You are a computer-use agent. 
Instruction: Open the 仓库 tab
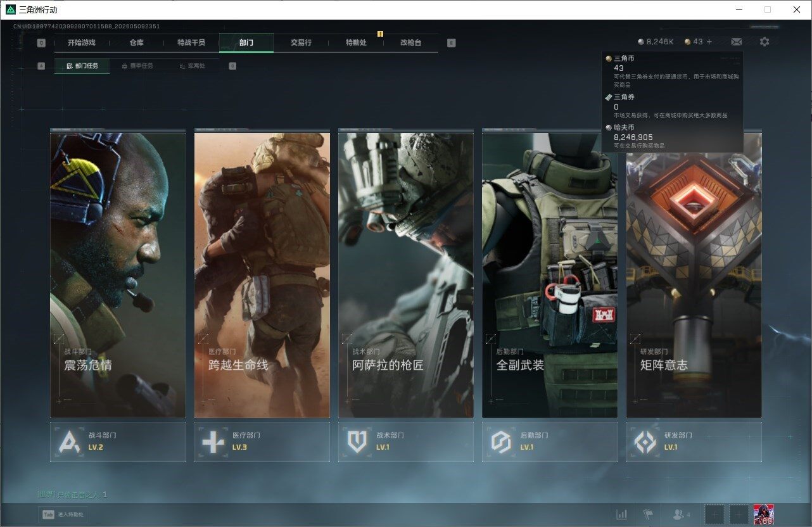136,42
